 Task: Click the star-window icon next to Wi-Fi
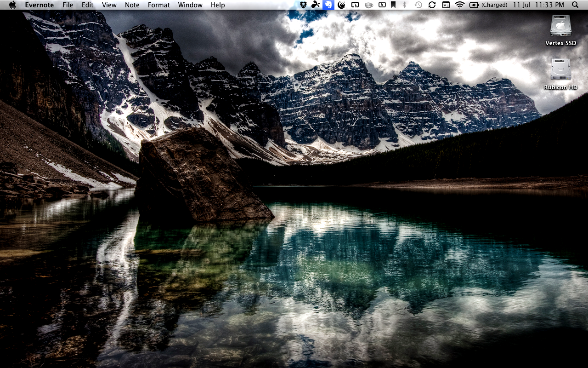pos(446,5)
